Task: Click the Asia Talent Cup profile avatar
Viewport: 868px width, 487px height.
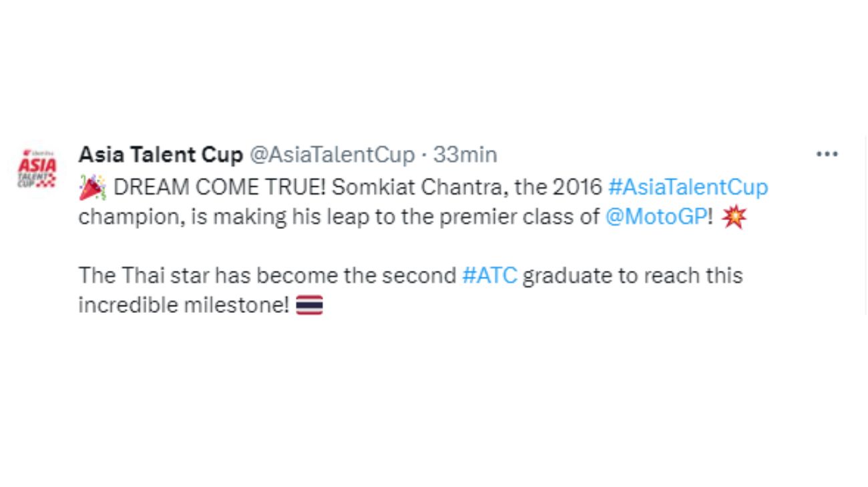Action: pyautogui.click(x=37, y=168)
